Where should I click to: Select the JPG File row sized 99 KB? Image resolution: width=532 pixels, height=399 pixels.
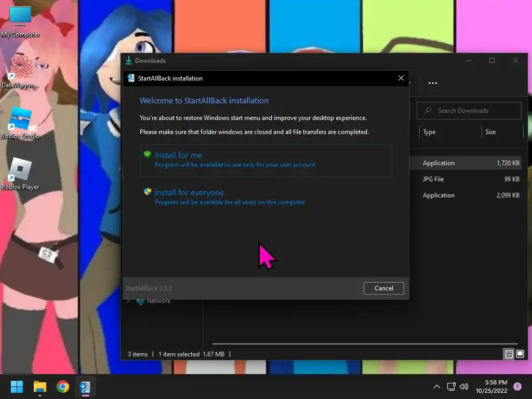click(x=467, y=179)
